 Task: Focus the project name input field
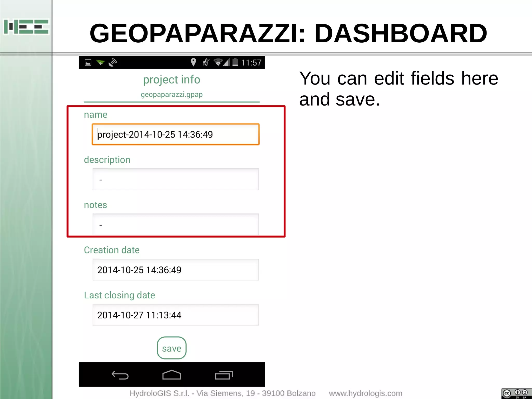176,134
